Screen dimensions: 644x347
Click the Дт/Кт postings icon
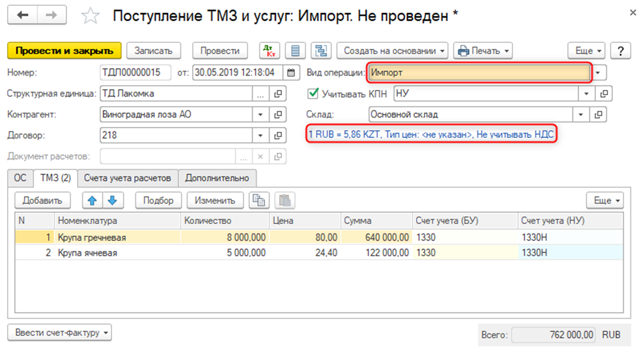pos(270,51)
